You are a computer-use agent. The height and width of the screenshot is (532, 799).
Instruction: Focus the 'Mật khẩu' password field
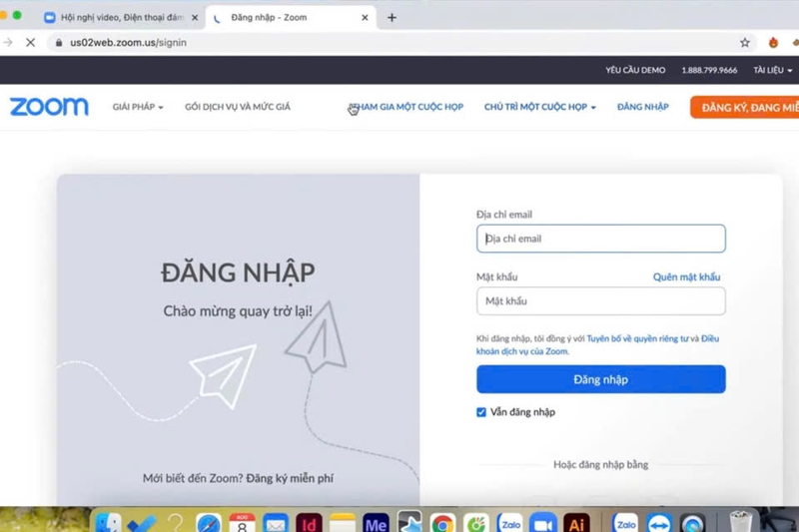point(601,300)
